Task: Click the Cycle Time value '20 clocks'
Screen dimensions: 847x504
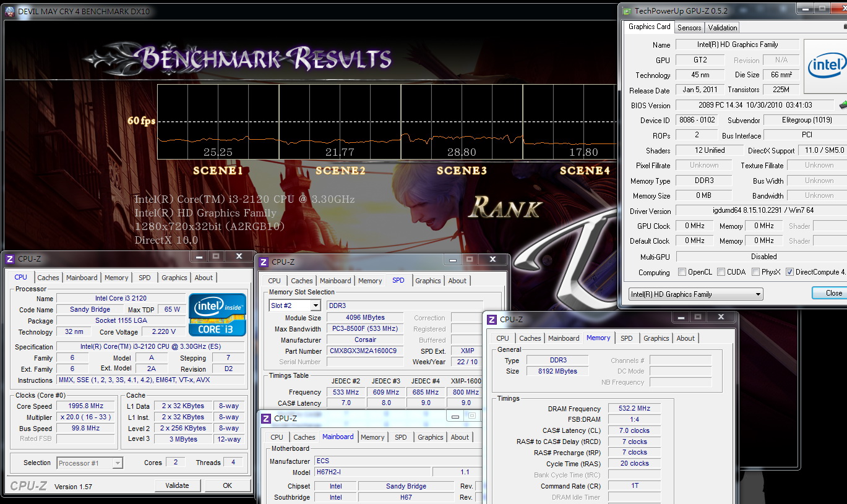Action: click(635, 463)
